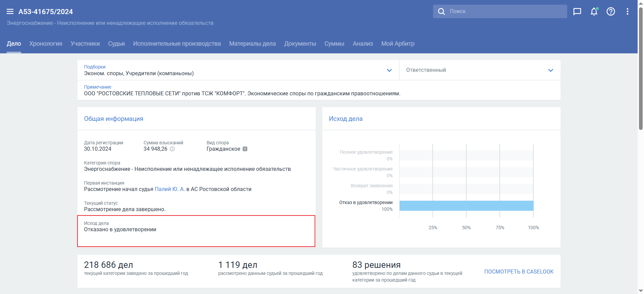The image size is (644, 294).
Task: Click the info icon beside 34 948,26
Action: 172,149
